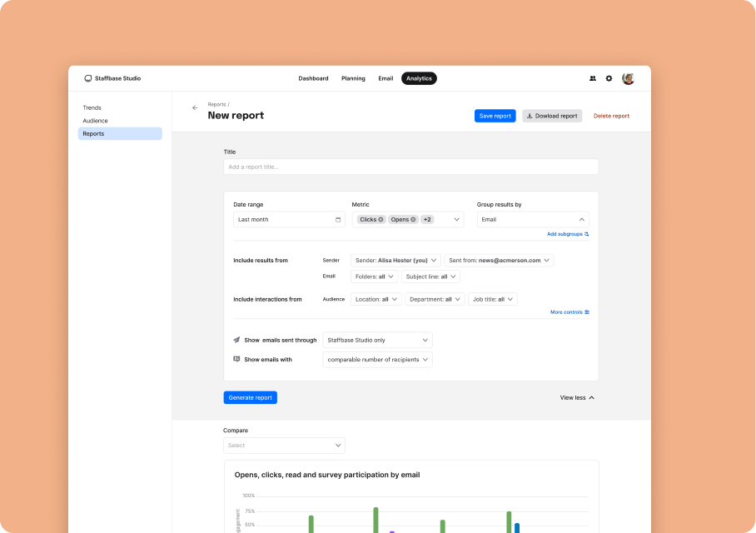Image resolution: width=756 pixels, height=533 pixels.
Task: Select Reports in the sidebar
Action: [120, 133]
